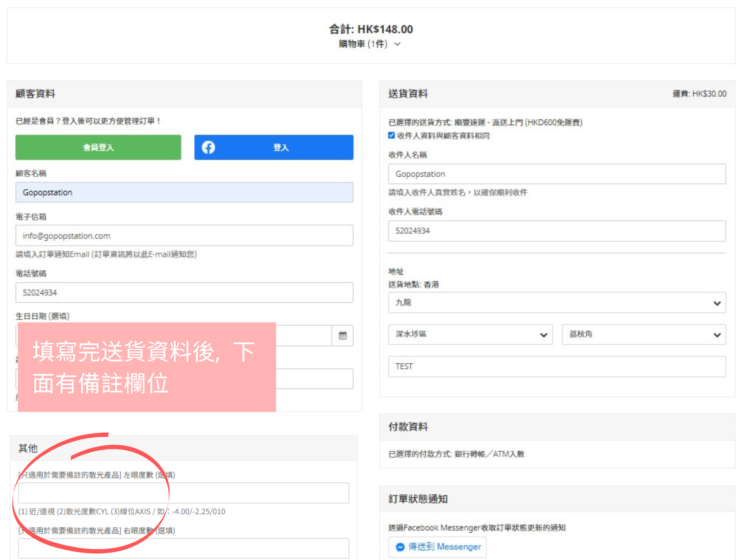
Task: Click the customer phone number field
Action: coord(184,293)
